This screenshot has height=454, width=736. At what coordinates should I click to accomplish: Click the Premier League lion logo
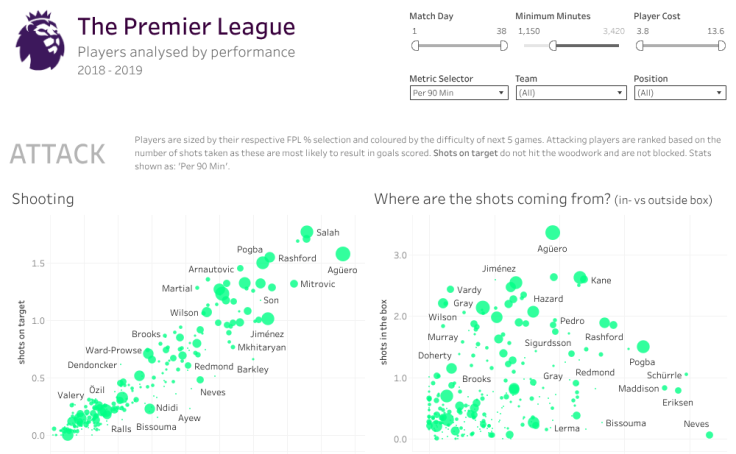pyautogui.click(x=39, y=43)
